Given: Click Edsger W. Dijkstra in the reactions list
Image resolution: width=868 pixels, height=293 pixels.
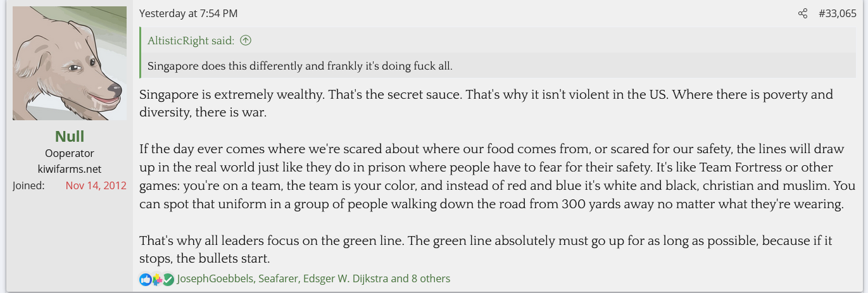Looking at the screenshot, I should point(346,278).
